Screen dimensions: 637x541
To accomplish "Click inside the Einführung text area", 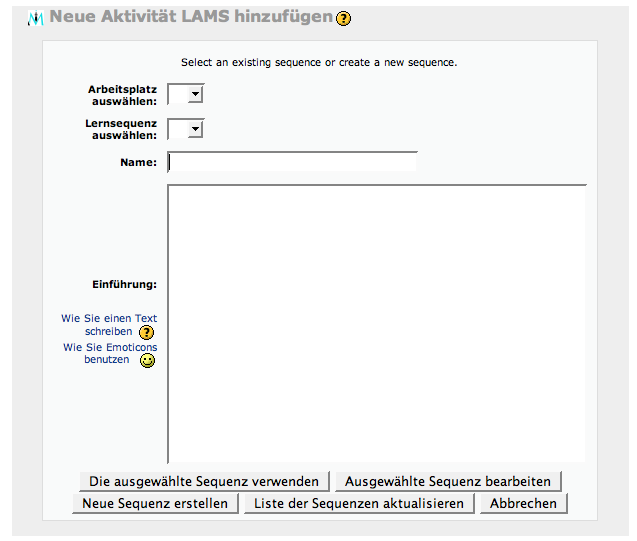I will [x=376, y=323].
